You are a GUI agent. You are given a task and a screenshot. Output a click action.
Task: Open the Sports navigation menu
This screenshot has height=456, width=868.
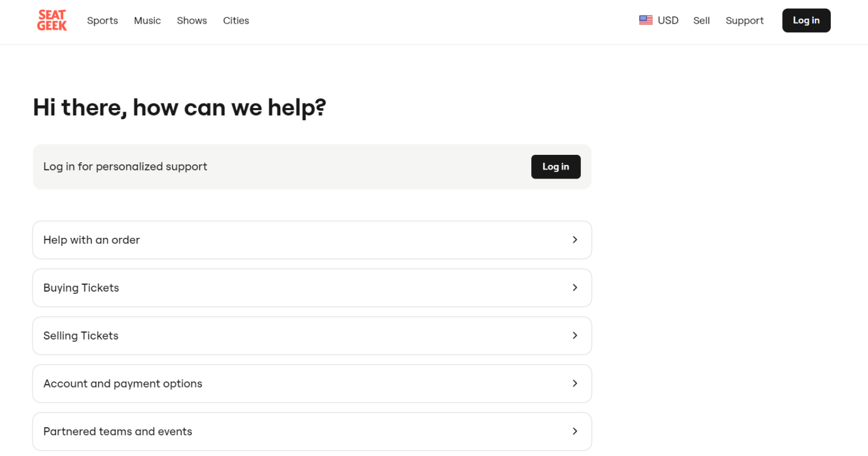coord(102,20)
